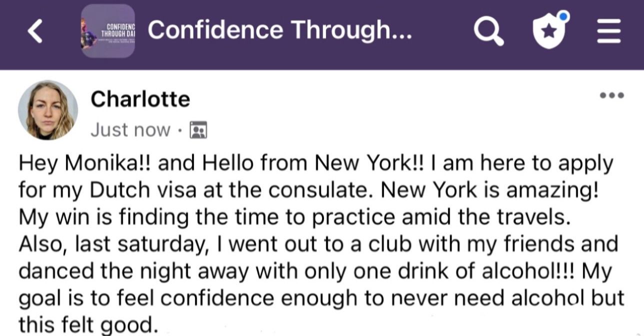Open Charlotte's profile via her name
This screenshot has width=644, height=336.
[x=140, y=99]
